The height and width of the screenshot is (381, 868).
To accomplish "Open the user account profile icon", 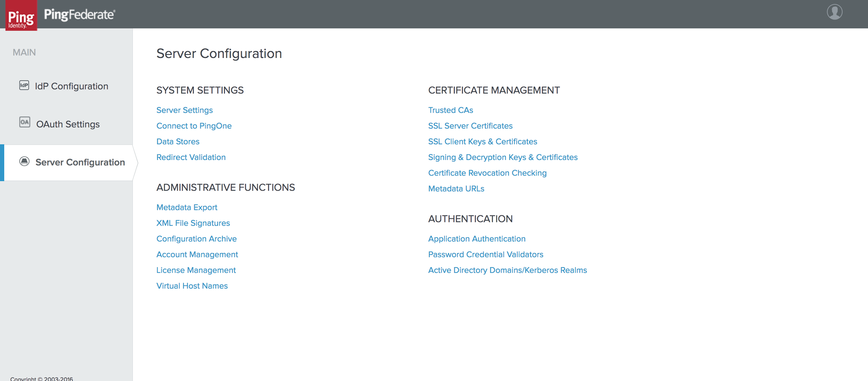I will (834, 12).
